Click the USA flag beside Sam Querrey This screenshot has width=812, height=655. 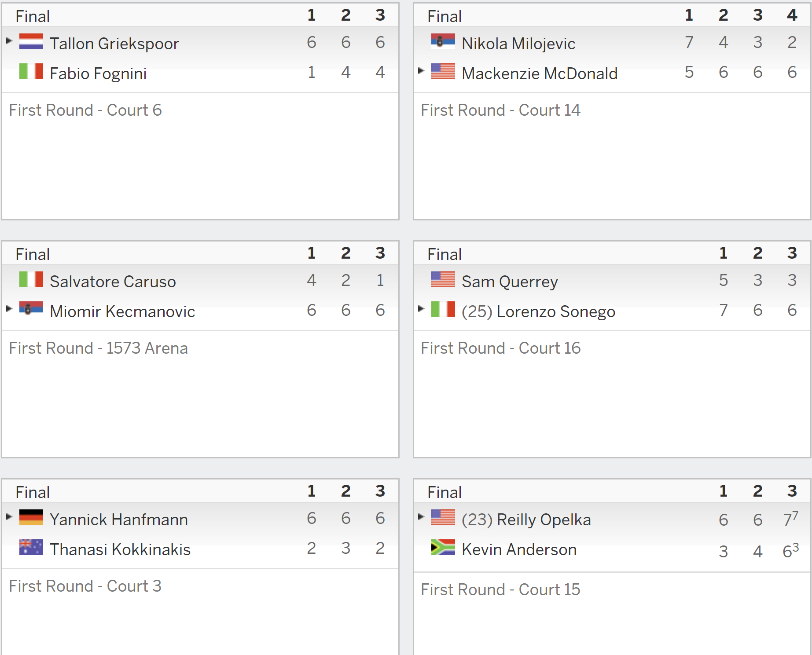pos(443,279)
